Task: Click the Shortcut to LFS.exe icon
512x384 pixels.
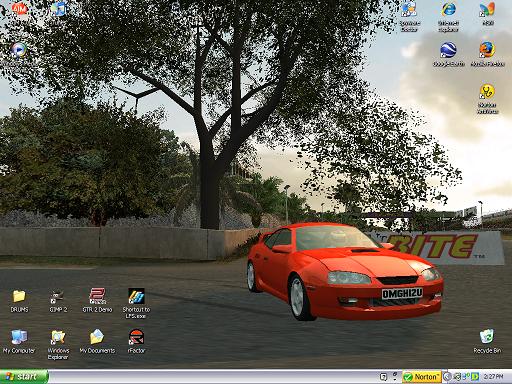Action: pos(136,303)
